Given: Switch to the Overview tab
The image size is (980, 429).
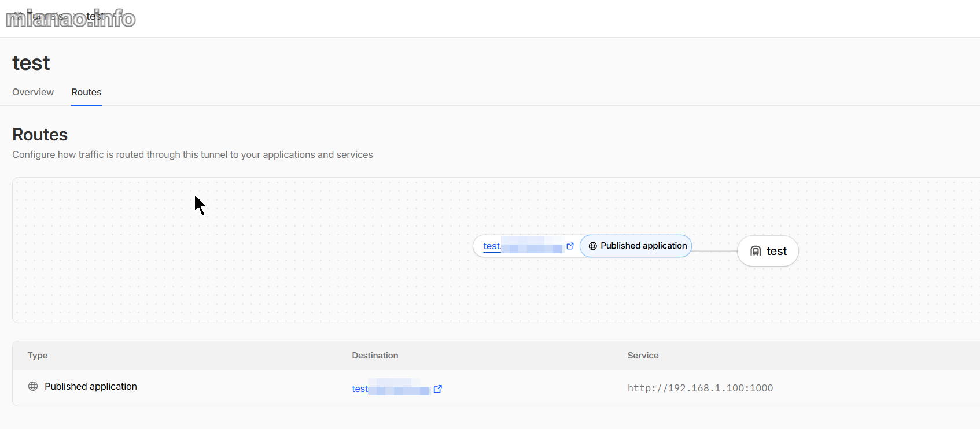Looking at the screenshot, I should (x=33, y=93).
